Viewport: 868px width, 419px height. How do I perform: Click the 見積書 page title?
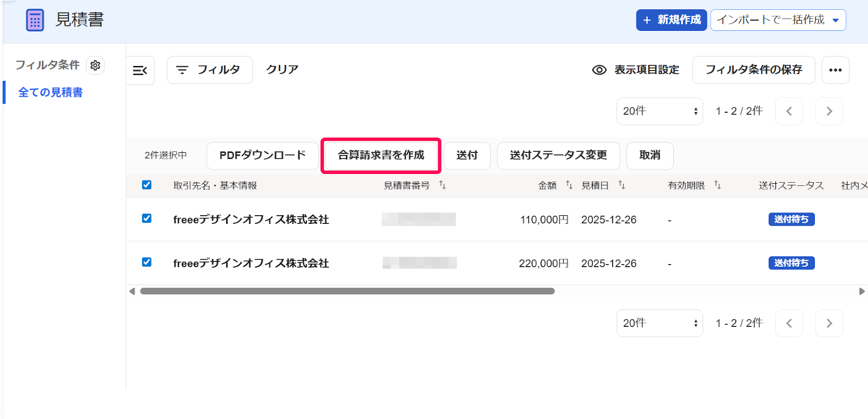tap(80, 20)
